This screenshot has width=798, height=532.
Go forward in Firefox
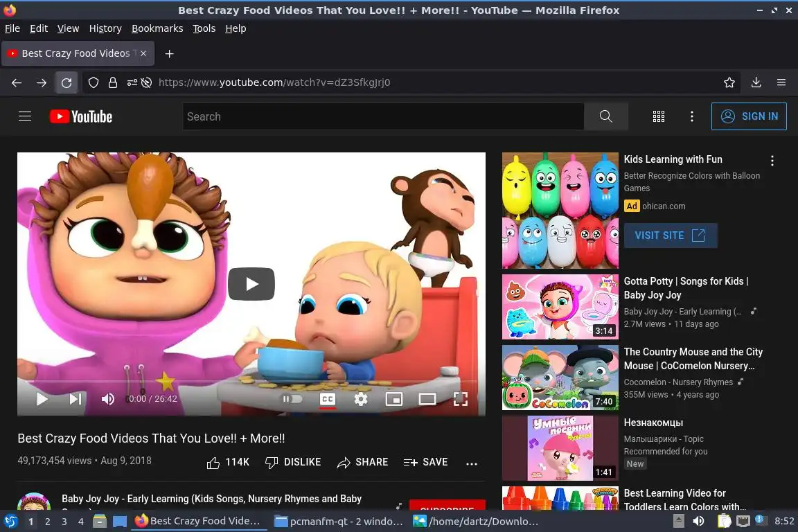pyautogui.click(x=42, y=82)
